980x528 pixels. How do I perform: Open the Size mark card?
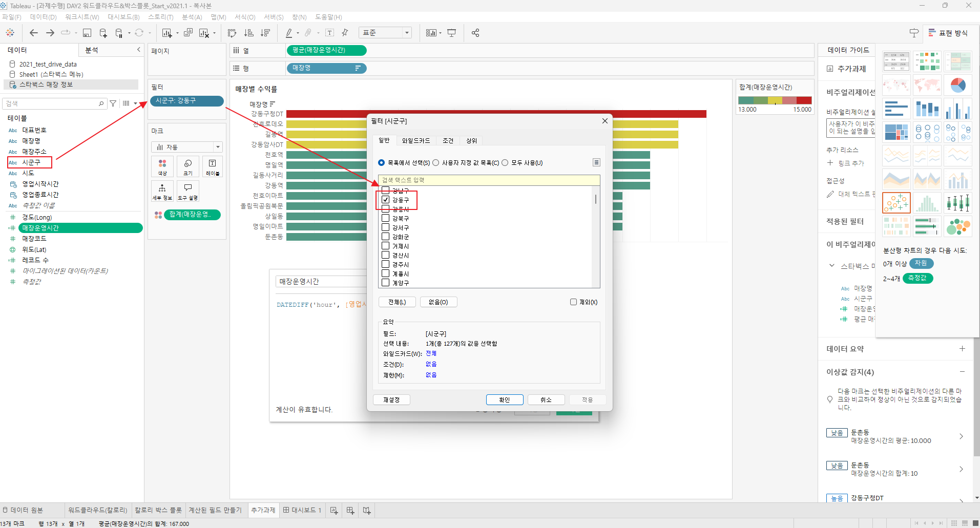[x=188, y=167]
